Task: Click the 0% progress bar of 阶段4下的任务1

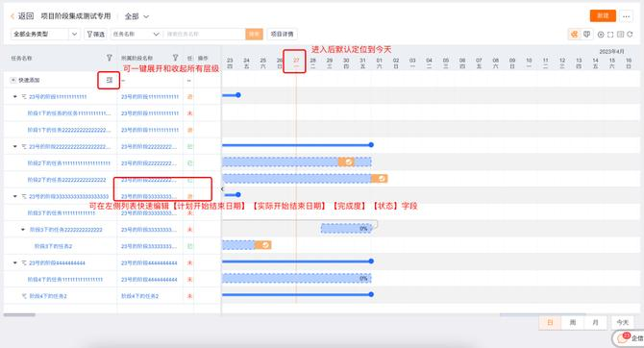Action: 297,279
